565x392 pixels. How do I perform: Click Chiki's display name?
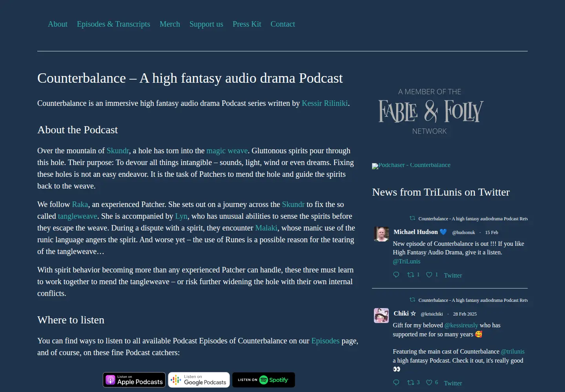pos(405,314)
